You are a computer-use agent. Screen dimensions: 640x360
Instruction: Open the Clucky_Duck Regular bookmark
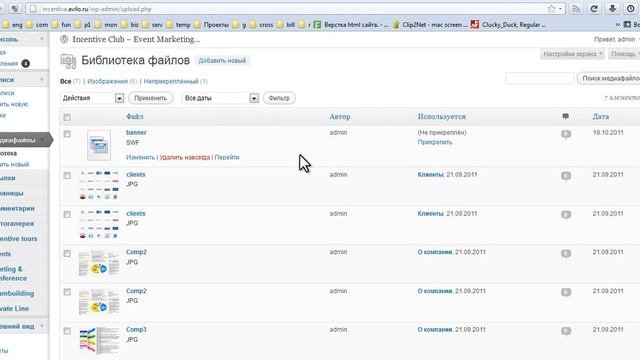click(509, 25)
